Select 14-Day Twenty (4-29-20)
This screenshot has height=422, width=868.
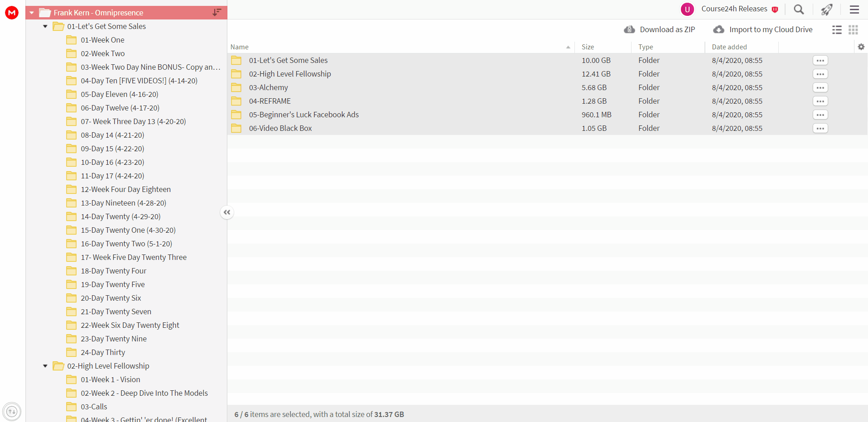pos(121,216)
